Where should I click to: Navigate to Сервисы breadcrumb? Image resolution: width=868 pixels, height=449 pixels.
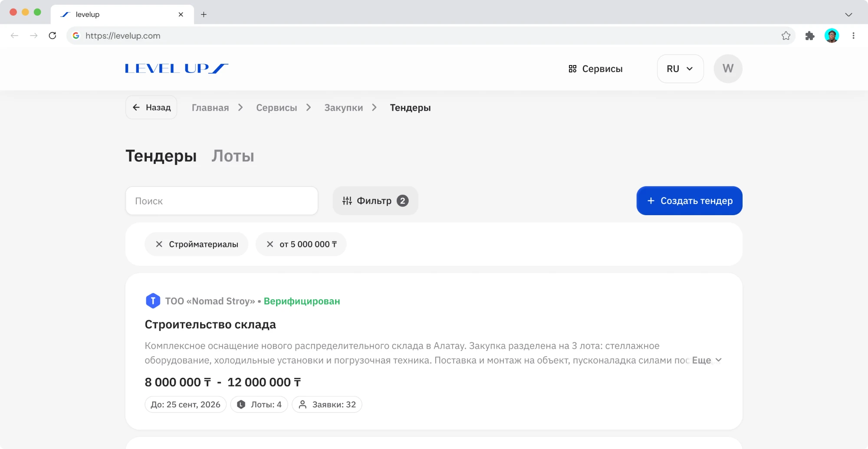[x=276, y=108]
